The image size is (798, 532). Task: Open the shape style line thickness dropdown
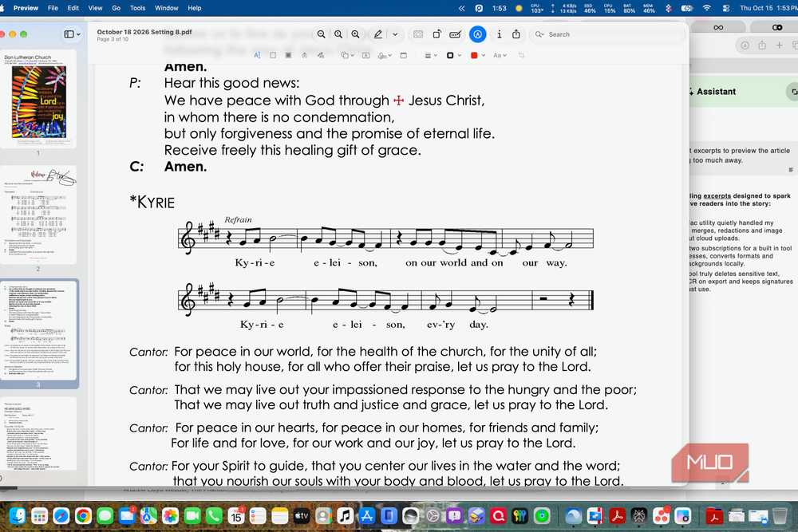click(x=431, y=55)
